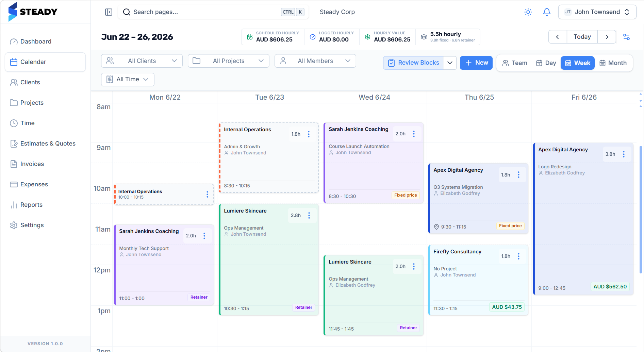Click location pin on Q3 Systems Migration block

tap(436, 227)
